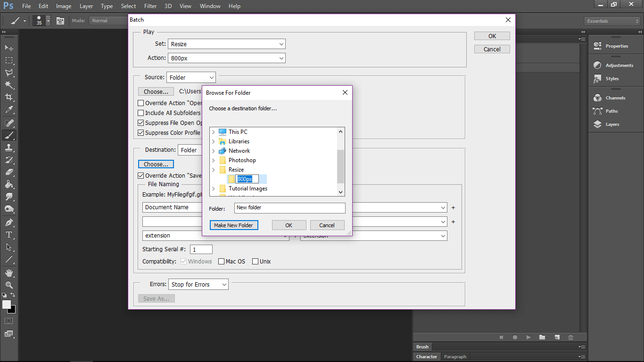
Task: Open the Filter menu
Action: coord(150,6)
